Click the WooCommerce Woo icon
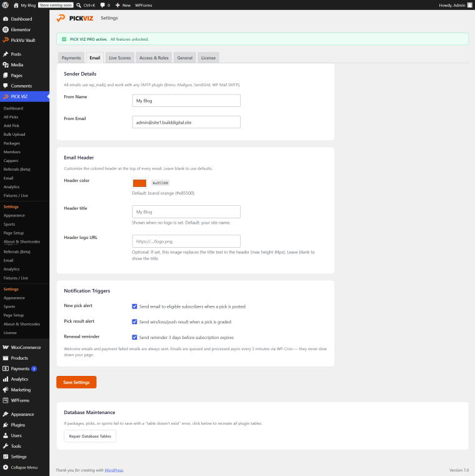Screen dimensions: 475x476 [x=6, y=347]
